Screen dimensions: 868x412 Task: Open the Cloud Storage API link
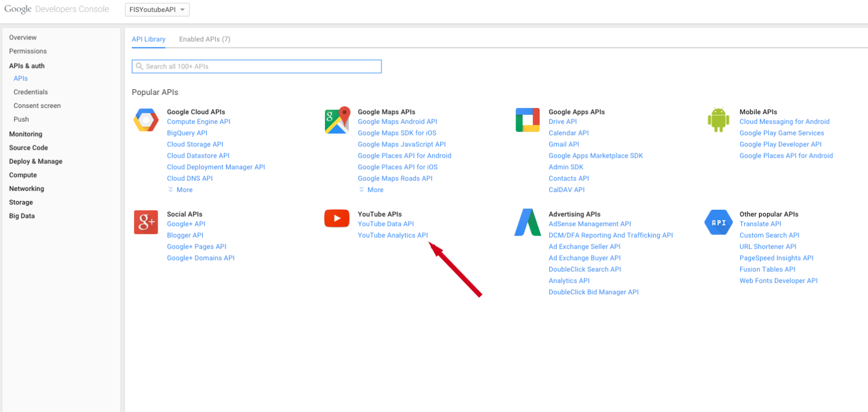tap(195, 145)
